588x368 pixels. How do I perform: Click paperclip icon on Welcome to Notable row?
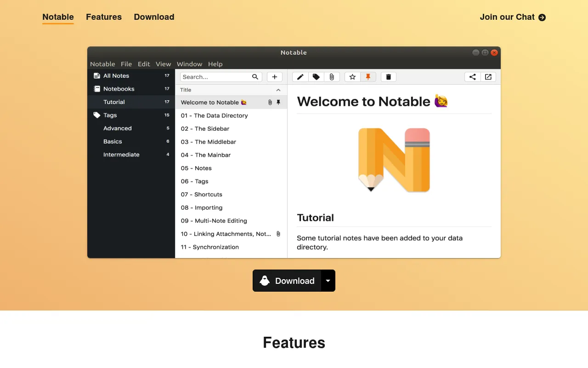[x=270, y=102]
